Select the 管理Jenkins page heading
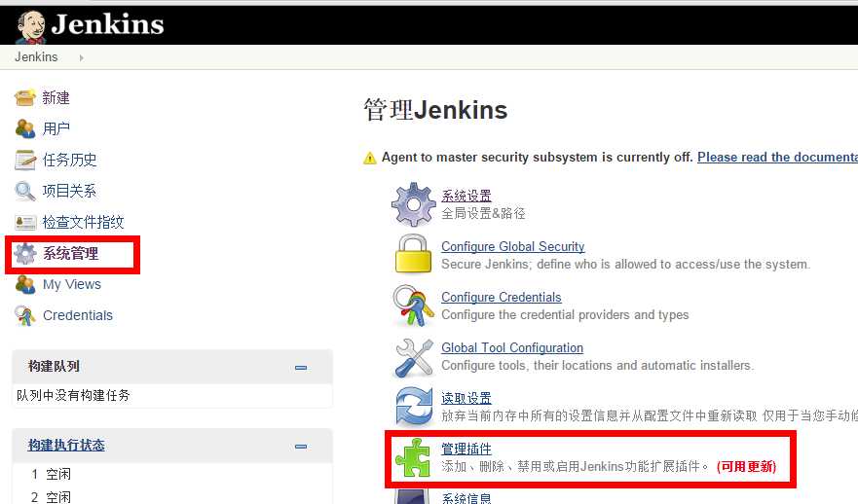 pyautogui.click(x=435, y=110)
